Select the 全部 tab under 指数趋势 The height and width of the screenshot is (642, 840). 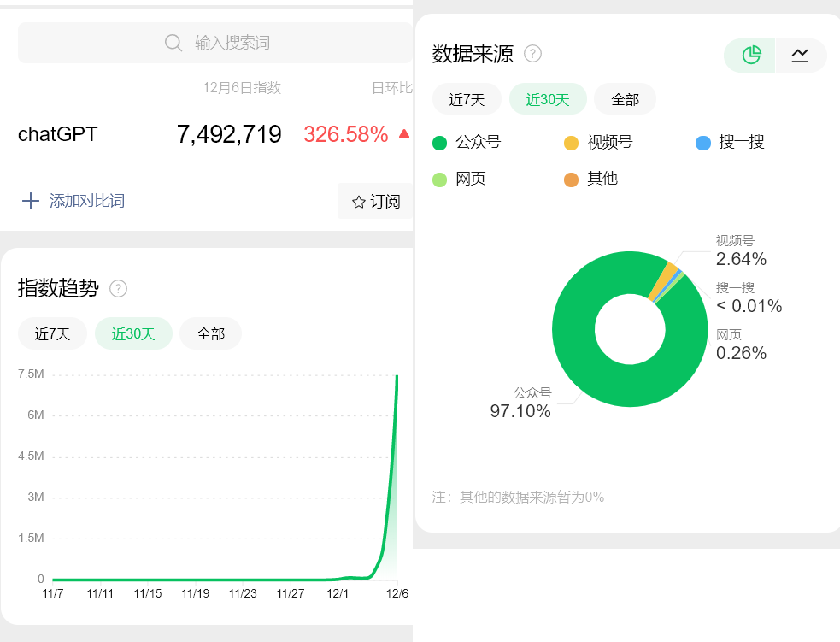coord(210,333)
